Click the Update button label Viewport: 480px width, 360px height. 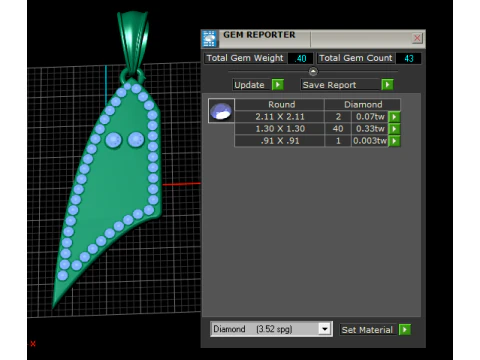pyautogui.click(x=249, y=85)
